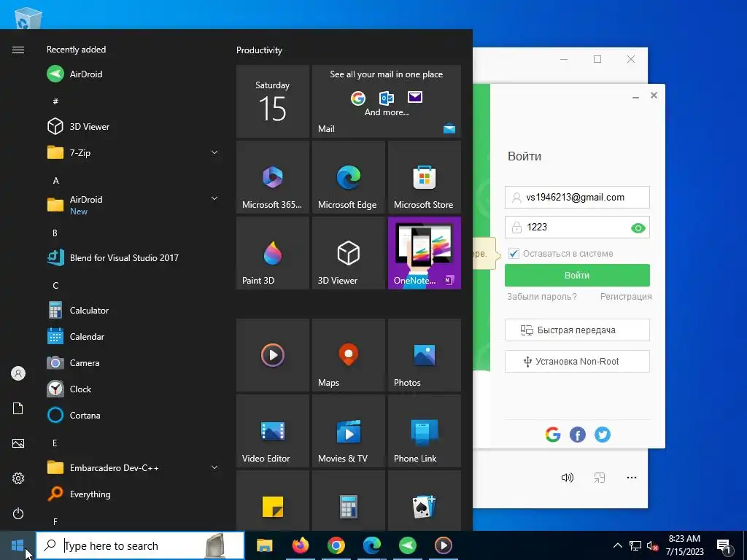Sign in with Facebook in AirDroid
This screenshot has width=747, height=560.
click(x=578, y=435)
